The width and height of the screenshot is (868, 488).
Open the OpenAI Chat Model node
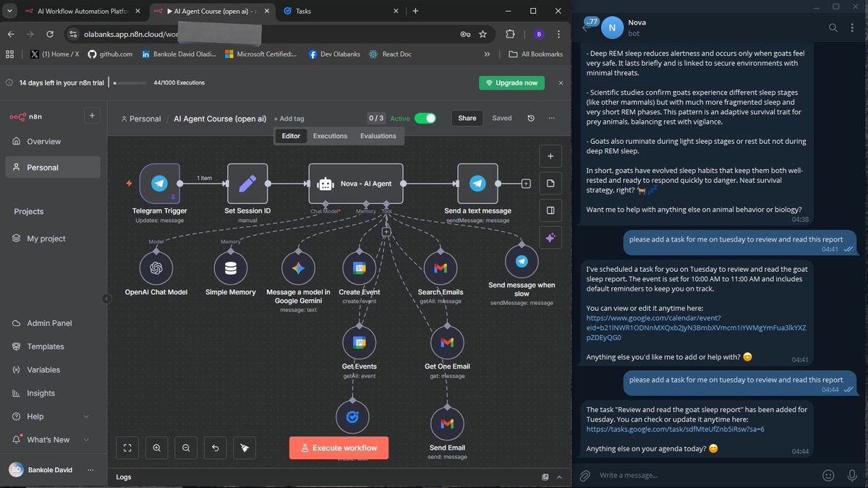(155, 268)
